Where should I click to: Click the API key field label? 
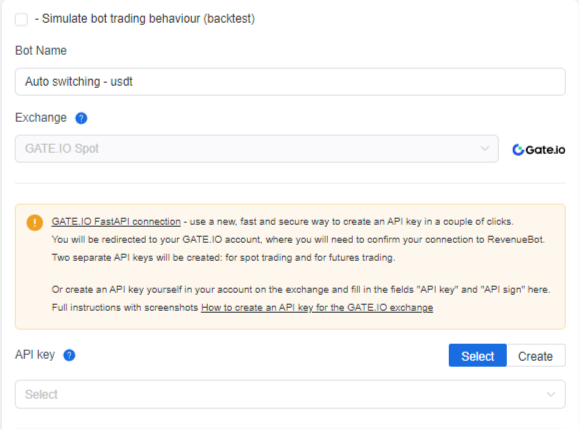pos(35,355)
